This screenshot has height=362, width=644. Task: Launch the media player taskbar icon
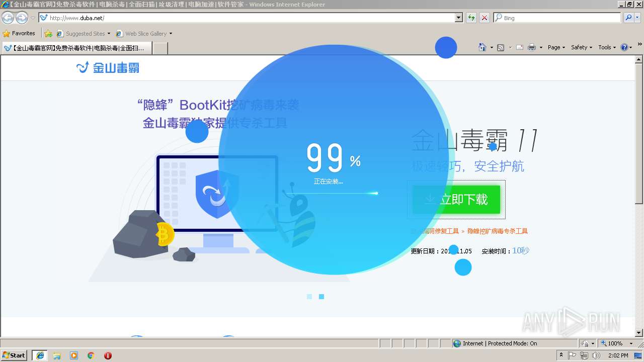(x=74, y=355)
